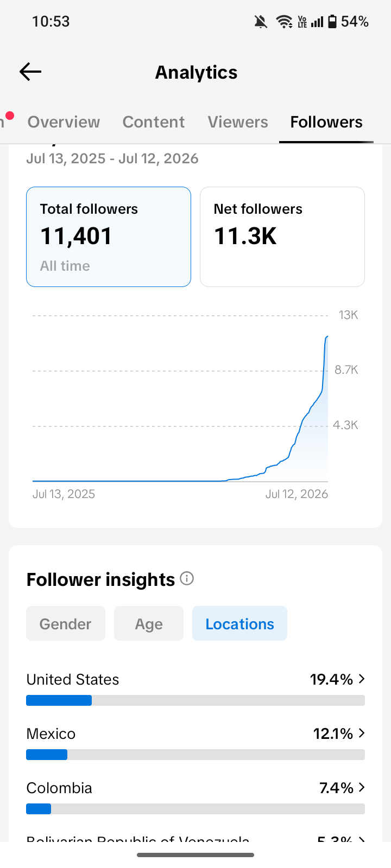
Task: Expand Colombia location chevron
Action: 362,787
